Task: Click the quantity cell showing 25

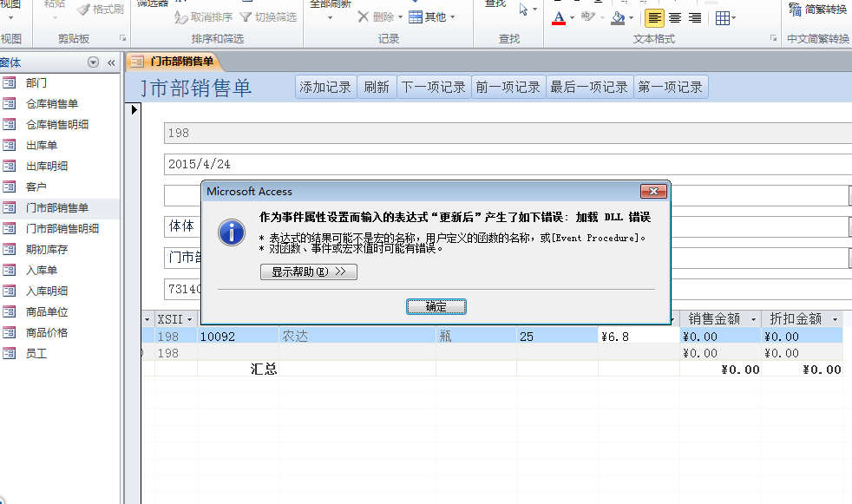Action: point(557,337)
